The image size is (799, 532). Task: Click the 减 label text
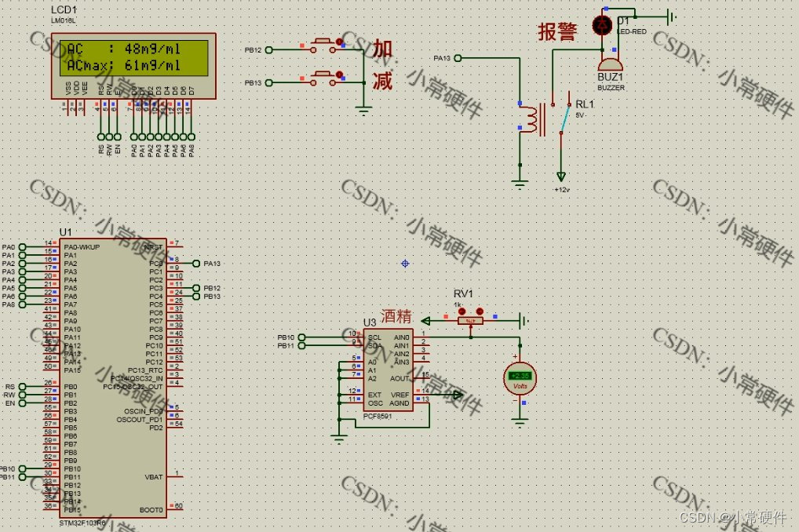point(382,81)
